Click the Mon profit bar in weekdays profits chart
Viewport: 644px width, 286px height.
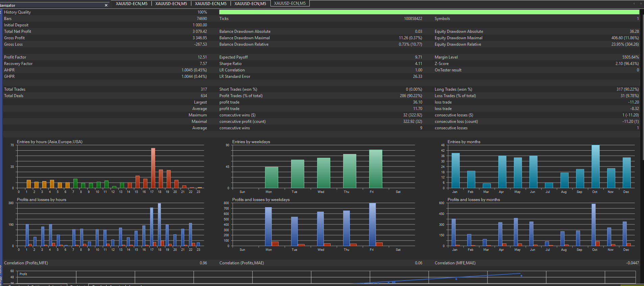click(x=268, y=226)
